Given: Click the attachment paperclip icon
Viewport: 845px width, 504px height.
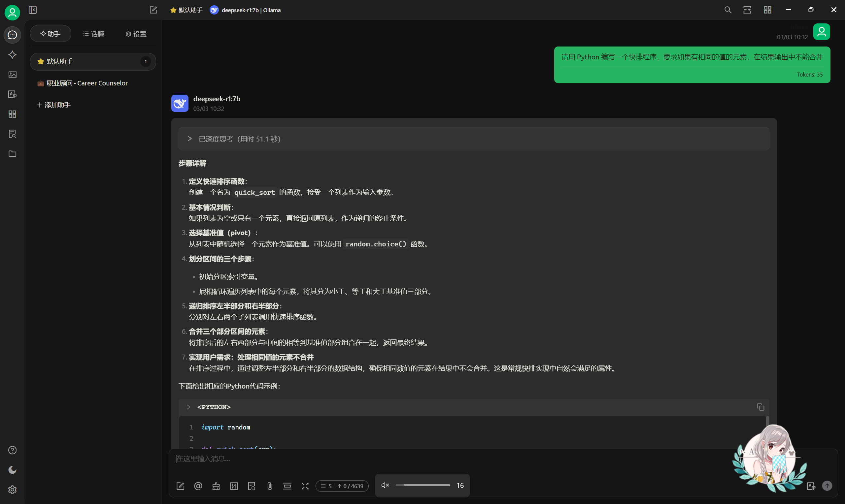Looking at the screenshot, I should coord(269,486).
